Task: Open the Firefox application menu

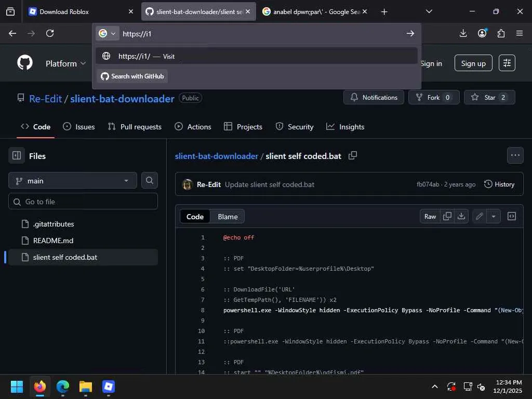Action: [x=520, y=33]
